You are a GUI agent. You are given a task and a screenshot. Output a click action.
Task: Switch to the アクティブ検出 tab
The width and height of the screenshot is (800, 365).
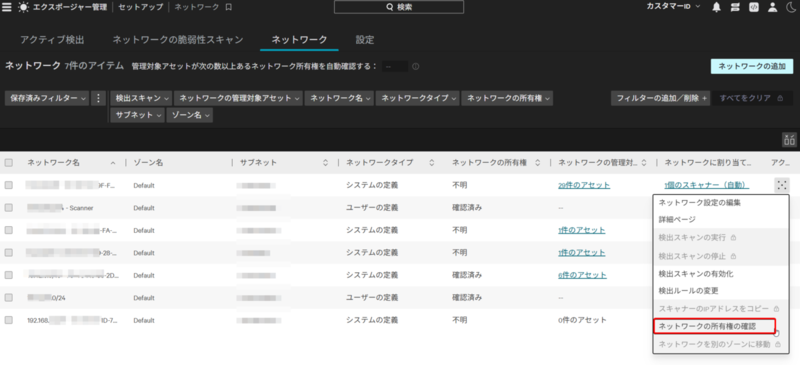52,40
